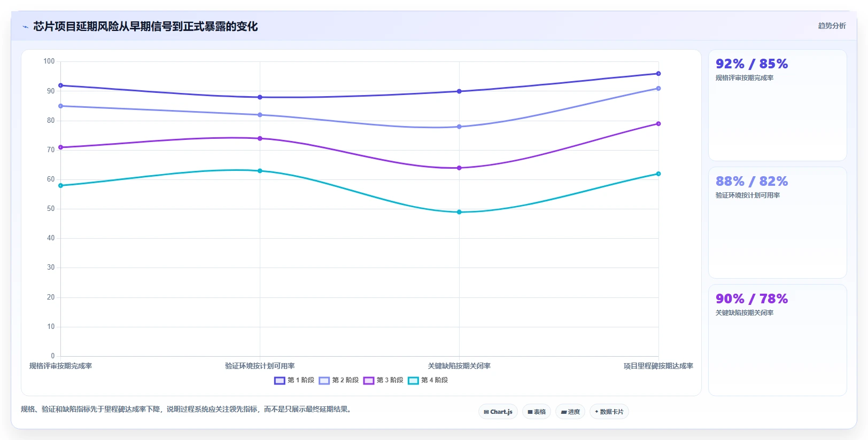This screenshot has width=868, height=440.
Task: Select the 进度 tag
Action: tap(570, 412)
